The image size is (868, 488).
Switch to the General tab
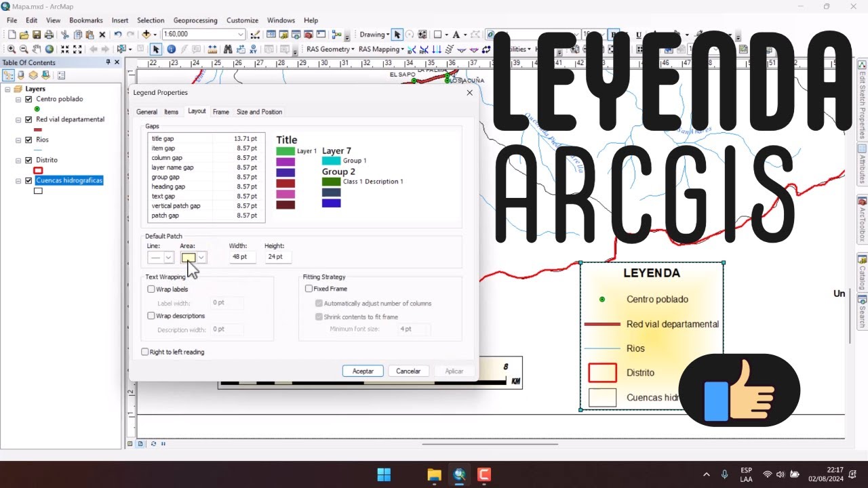tap(146, 112)
